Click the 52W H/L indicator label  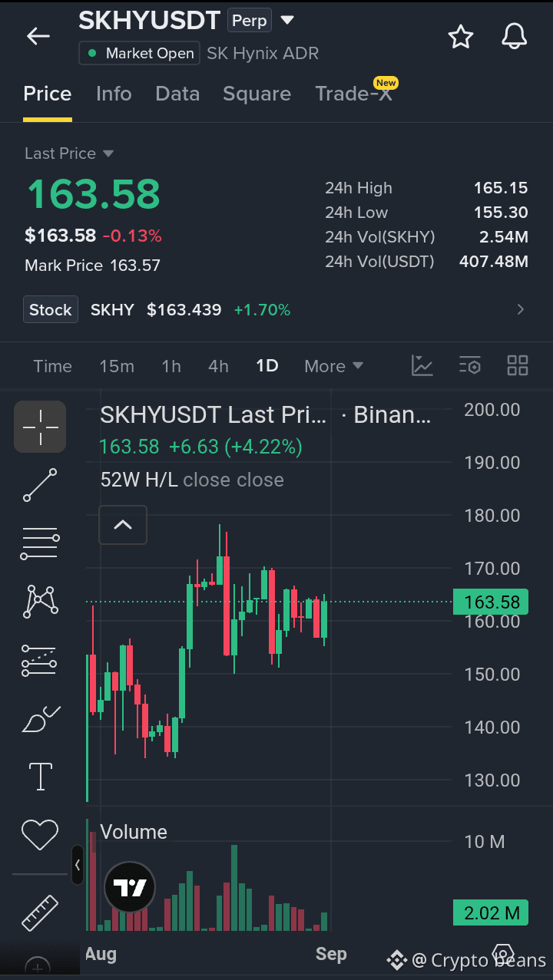click(139, 480)
